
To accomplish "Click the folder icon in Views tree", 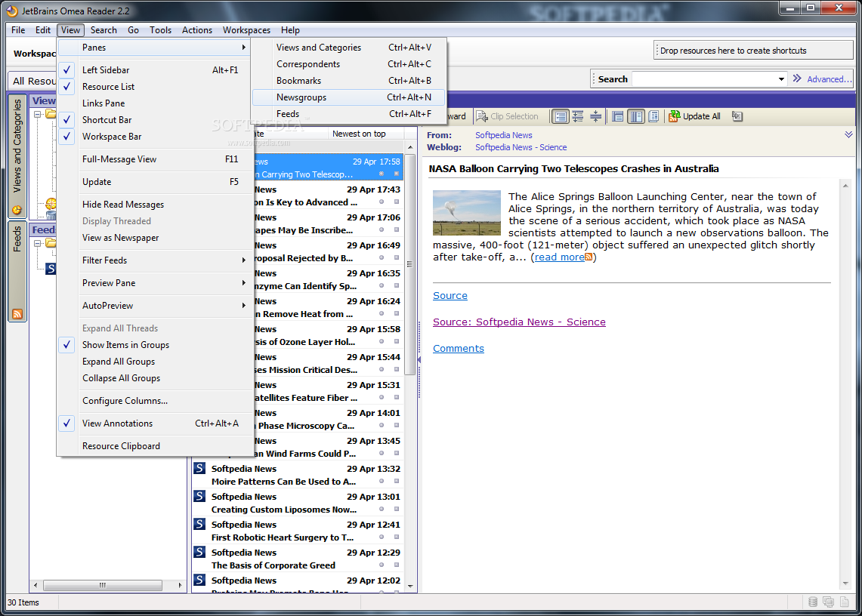I will 51,114.
